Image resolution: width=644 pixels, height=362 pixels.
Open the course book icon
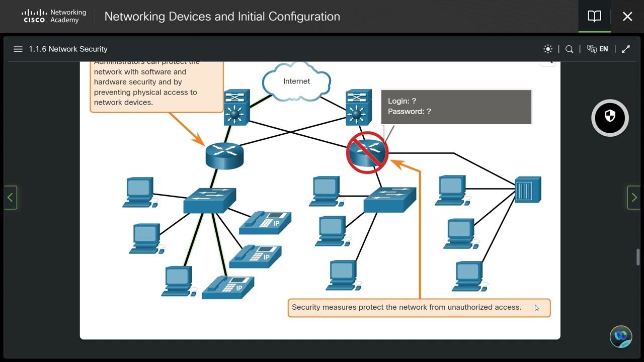(594, 16)
